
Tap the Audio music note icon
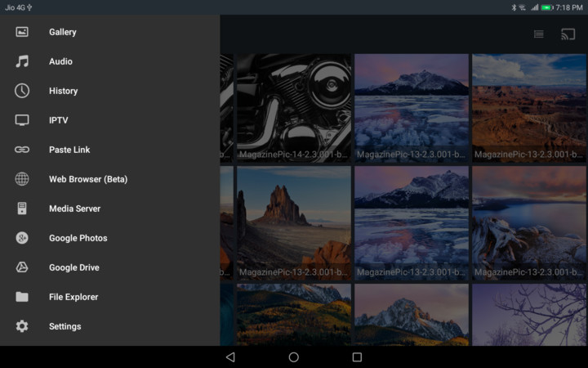coord(22,61)
